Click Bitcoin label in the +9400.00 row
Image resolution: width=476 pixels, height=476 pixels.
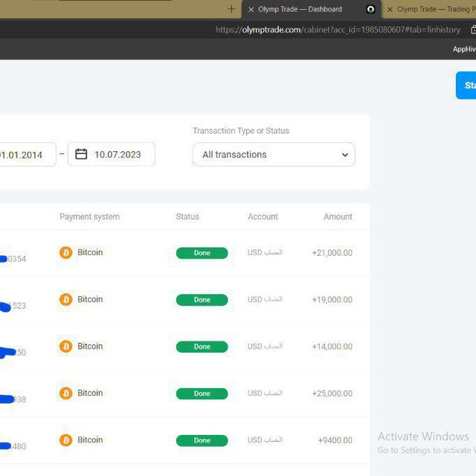point(90,440)
